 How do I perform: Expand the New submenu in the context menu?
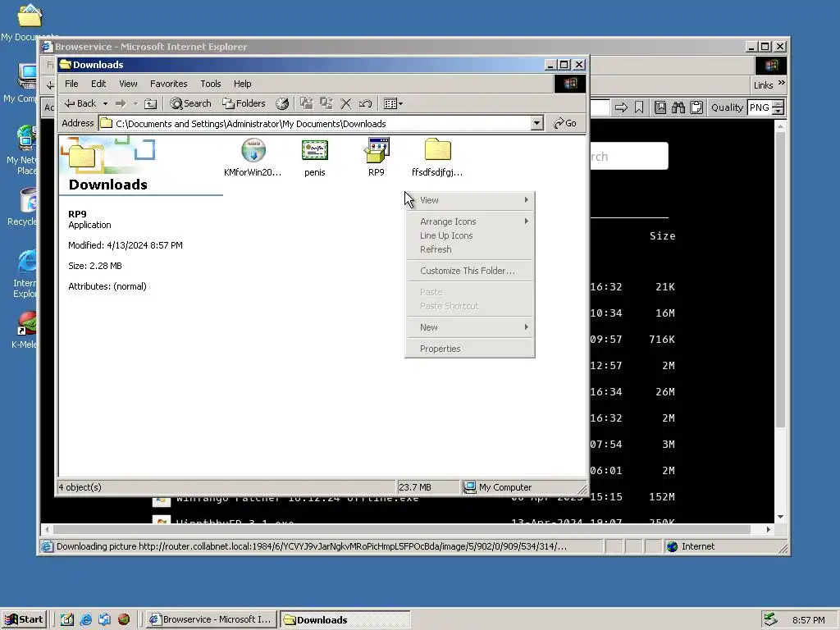coord(470,326)
